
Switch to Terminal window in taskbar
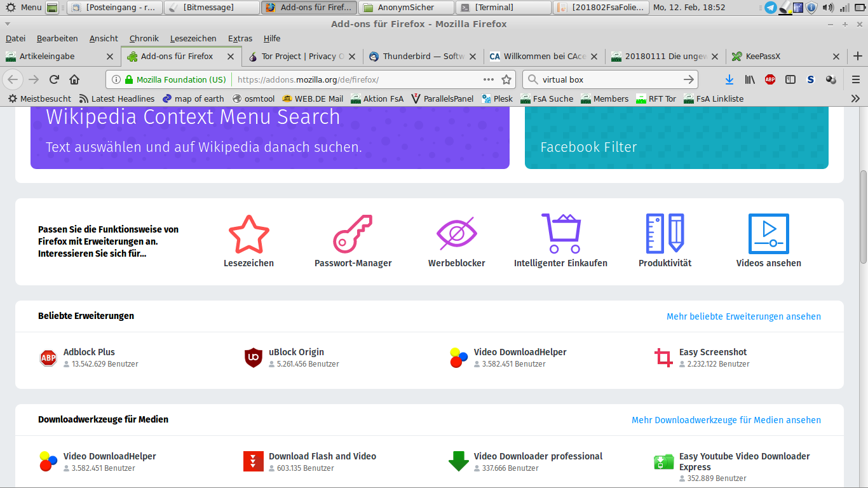(x=505, y=8)
